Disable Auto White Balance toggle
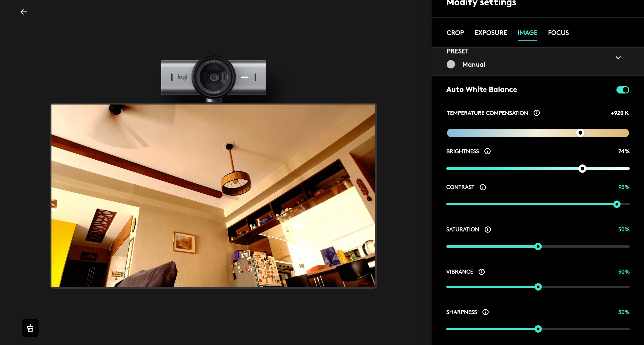 pos(622,90)
